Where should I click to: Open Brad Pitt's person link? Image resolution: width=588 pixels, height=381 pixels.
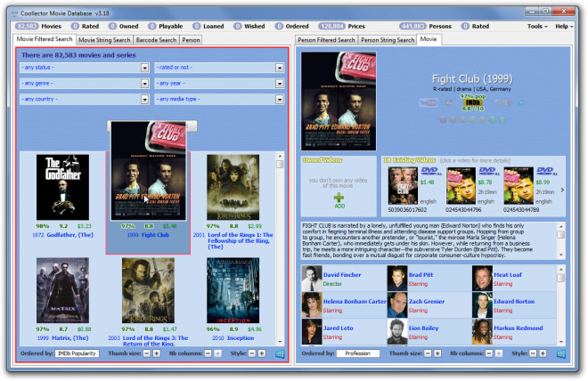point(421,274)
